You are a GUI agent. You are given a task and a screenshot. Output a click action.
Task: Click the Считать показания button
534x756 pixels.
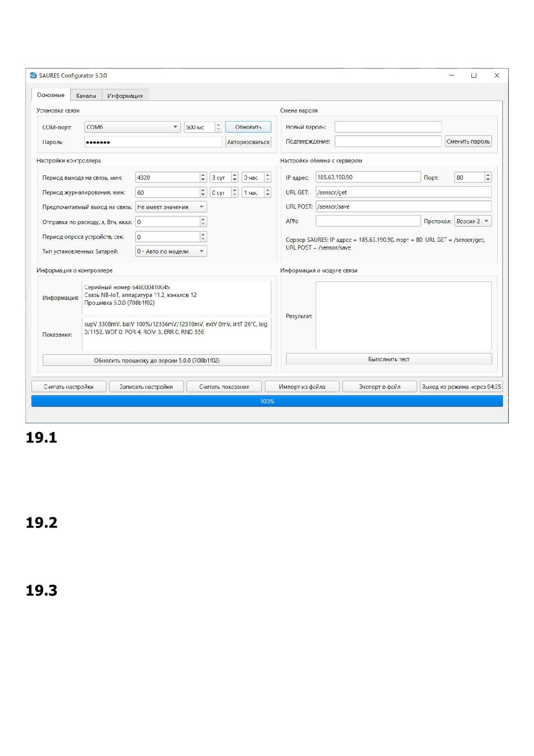tap(224, 387)
